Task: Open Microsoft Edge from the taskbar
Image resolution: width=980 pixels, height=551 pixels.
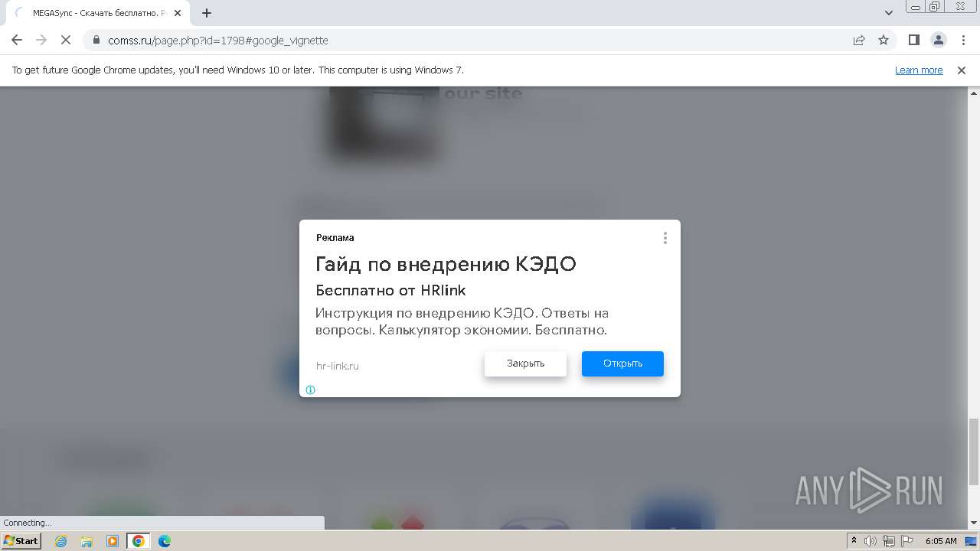Action: (165, 541)
